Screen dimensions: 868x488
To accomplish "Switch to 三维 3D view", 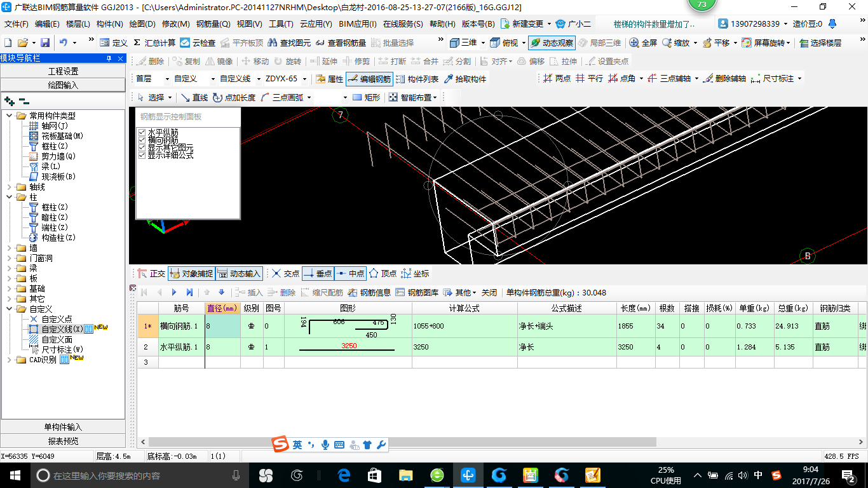I will click(463, 43).
